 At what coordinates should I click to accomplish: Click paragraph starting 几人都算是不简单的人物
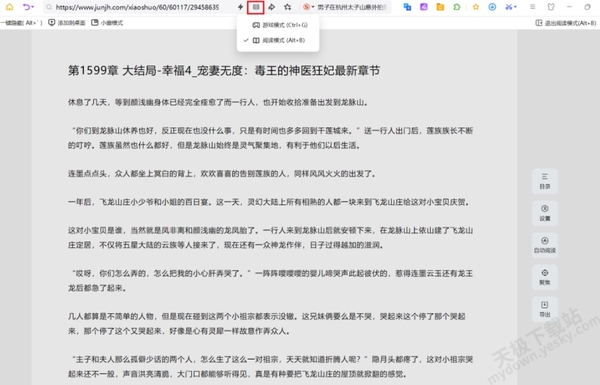[x=267, y=324]
